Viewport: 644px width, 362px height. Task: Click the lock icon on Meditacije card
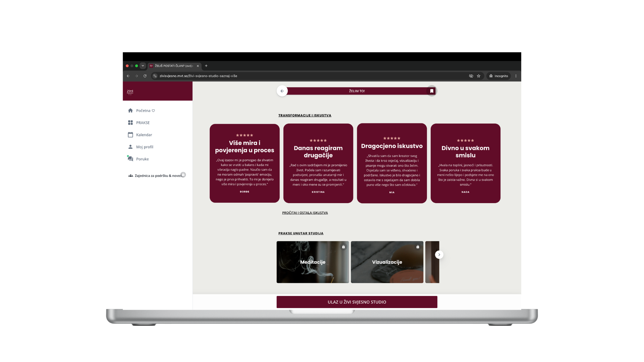(343, 247)
